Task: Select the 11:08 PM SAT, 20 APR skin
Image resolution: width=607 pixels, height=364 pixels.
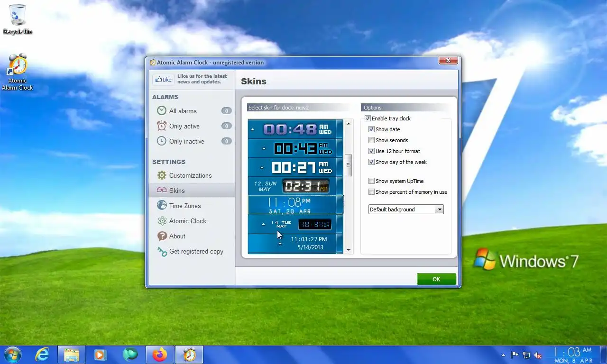Action: coord(295,205)
